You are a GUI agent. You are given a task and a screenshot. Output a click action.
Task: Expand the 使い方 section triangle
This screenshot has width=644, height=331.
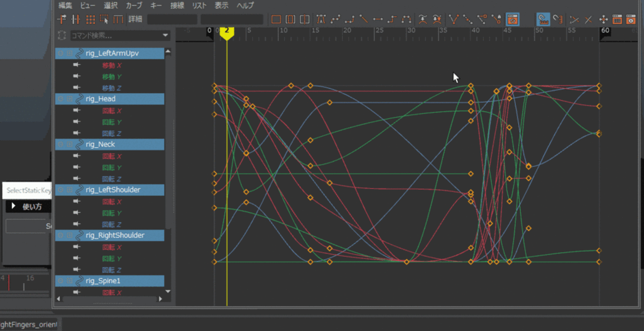point(13,206)
